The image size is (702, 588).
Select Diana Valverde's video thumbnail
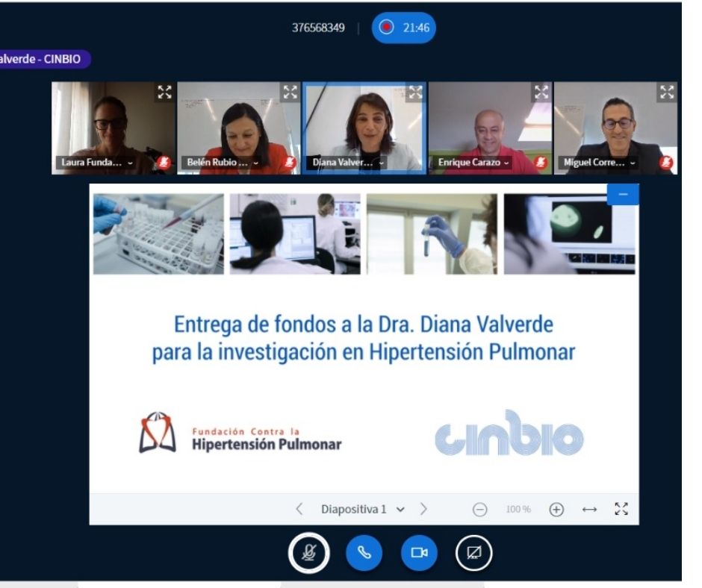pos(364,128)
